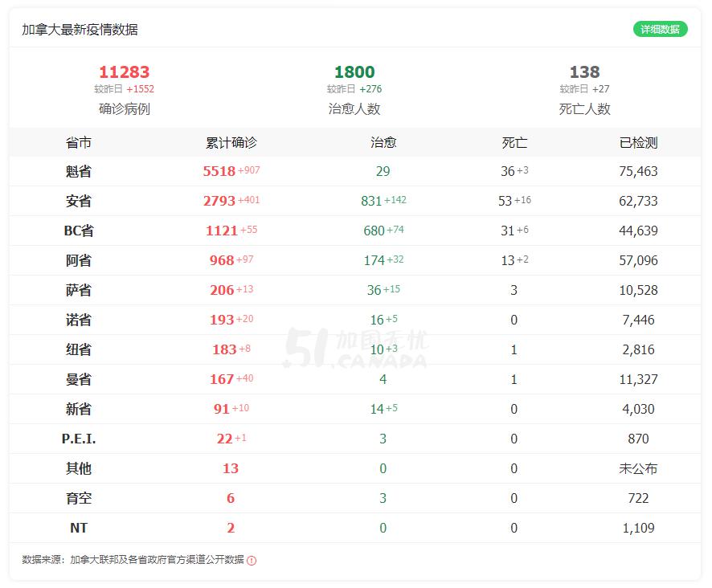
Task: Select the NT row label
Action: pos(79,528)
